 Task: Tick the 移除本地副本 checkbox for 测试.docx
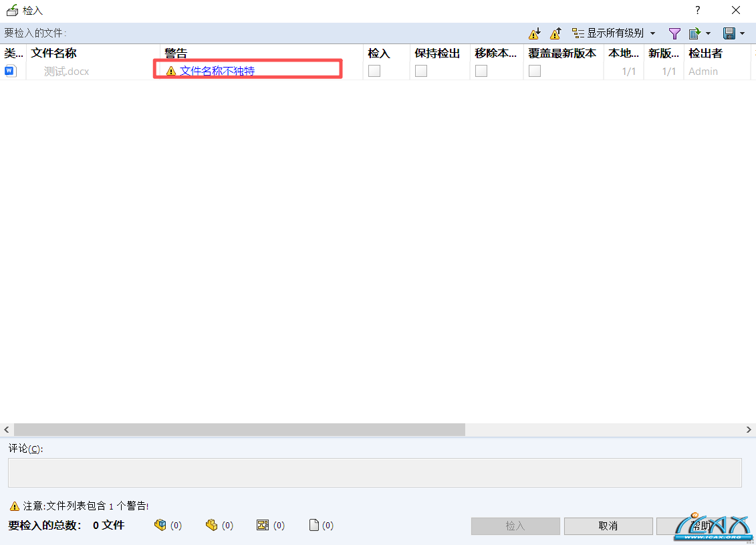click(x=481, y=71)
